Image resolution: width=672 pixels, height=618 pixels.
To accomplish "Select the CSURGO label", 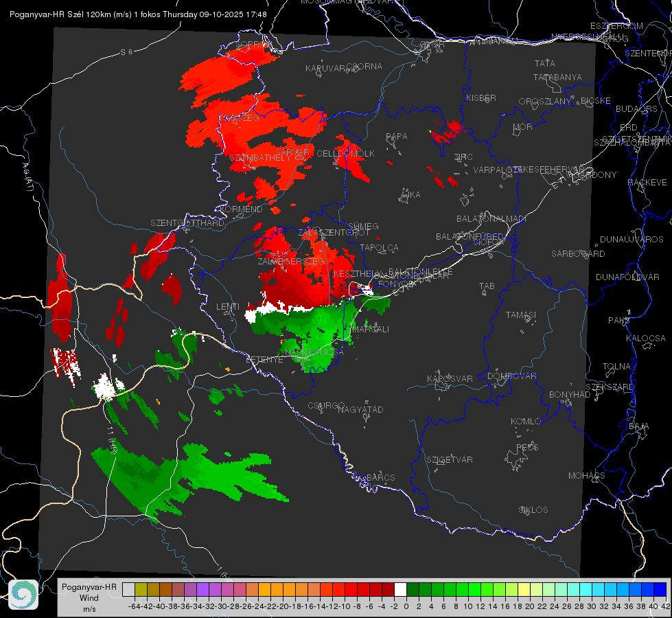I will click(x=326, y=406).
